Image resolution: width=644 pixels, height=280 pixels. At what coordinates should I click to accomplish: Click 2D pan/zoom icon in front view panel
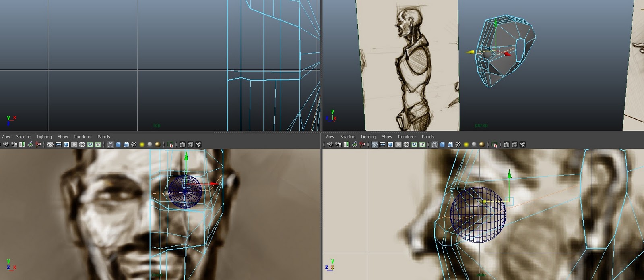(x=38, y=145)
